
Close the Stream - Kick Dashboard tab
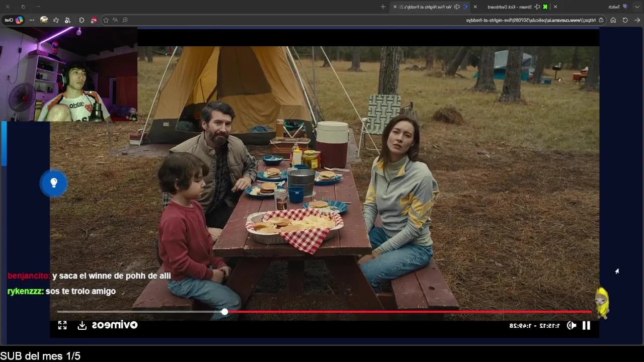pyautogui.click(x=475, y=7)
